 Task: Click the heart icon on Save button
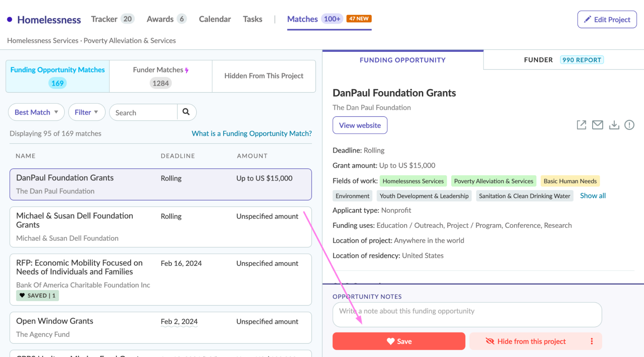[x=390, y=341]
